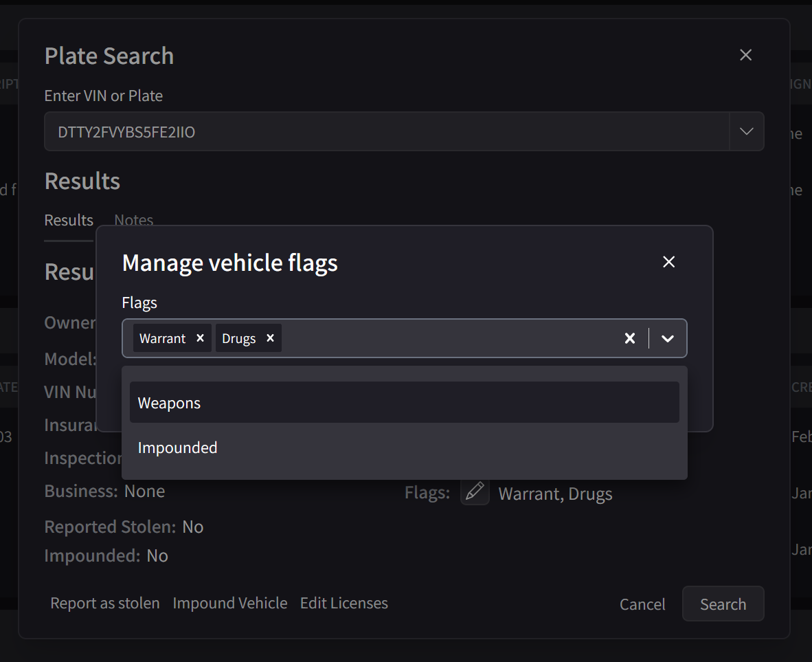
Task: Open the Edit Licenses option
Action: coord(343,603)
